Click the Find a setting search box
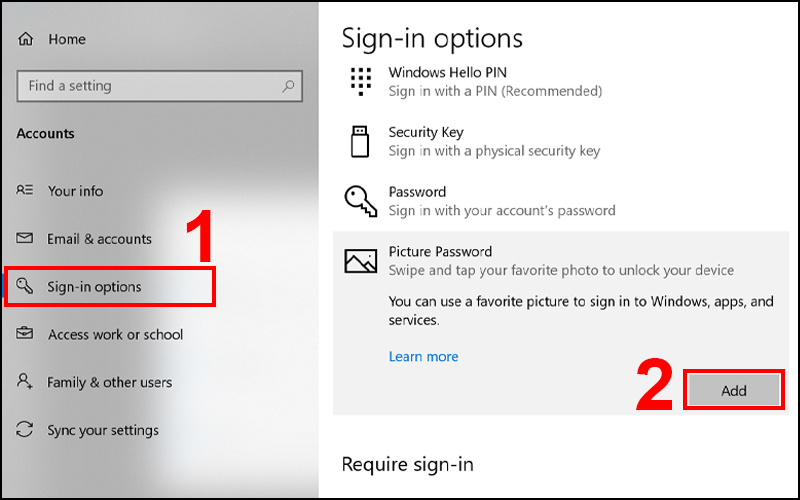Viewport: 800px width, 500px height. point(150,86)
